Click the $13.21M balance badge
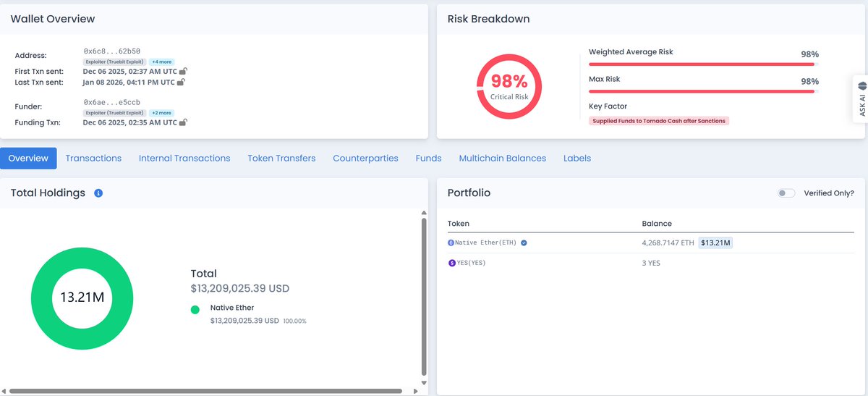This screenshot has height=396, width=868. 715,243
